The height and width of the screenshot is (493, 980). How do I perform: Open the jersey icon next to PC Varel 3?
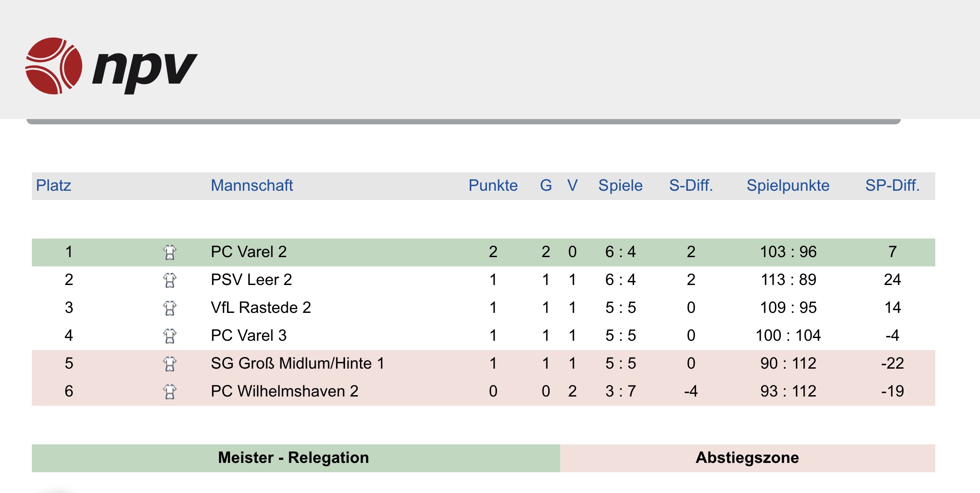coord(170,336)
